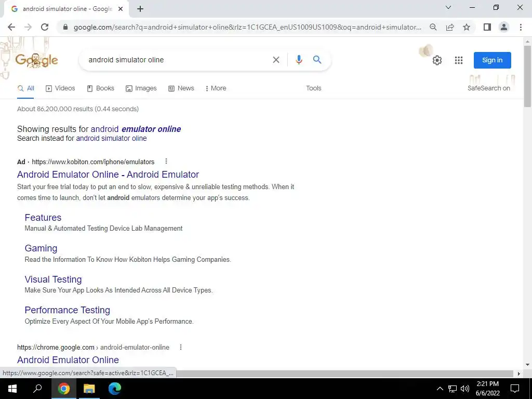Click the horizontal scrollbar right arrow

point(518,374)
